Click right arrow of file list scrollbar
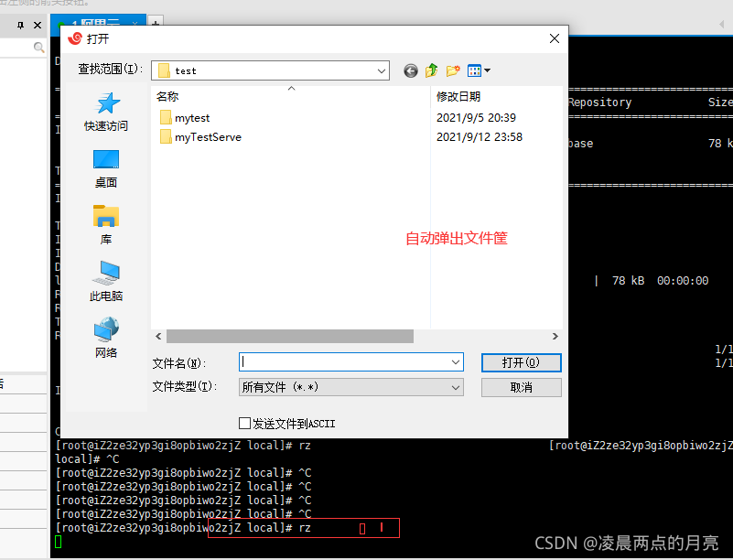The height and width of the screenshot is (560, 733). [555, 337]
